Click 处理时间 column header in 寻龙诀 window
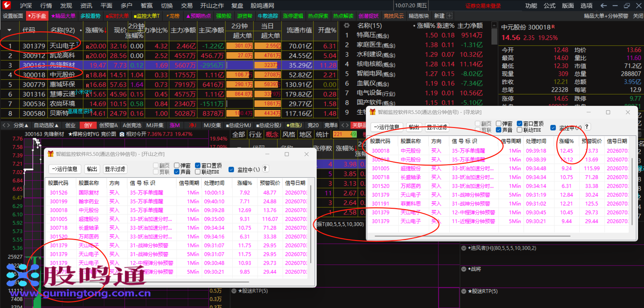Viewport: 644px width, 308px height. pyautogui.click(x=536, y=141)
